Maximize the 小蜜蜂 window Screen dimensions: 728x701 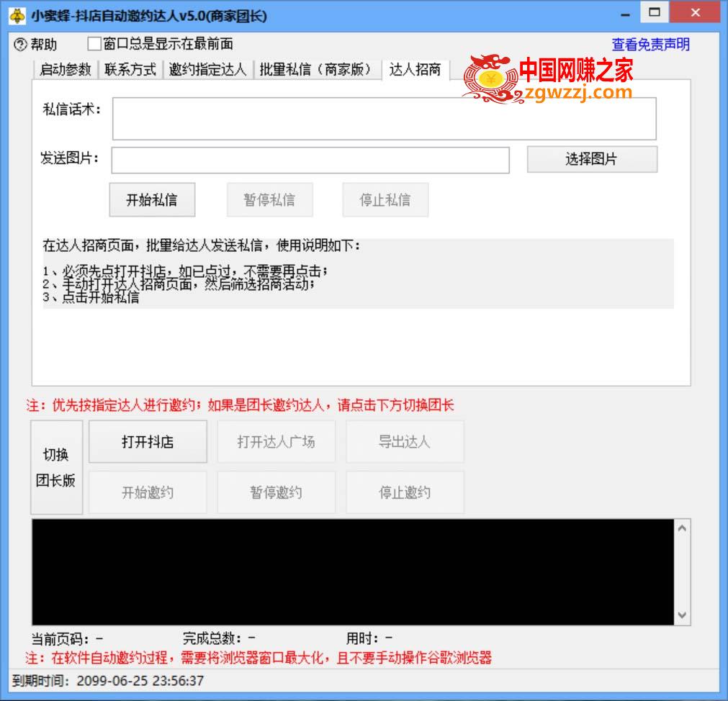(x=654, y=12)
